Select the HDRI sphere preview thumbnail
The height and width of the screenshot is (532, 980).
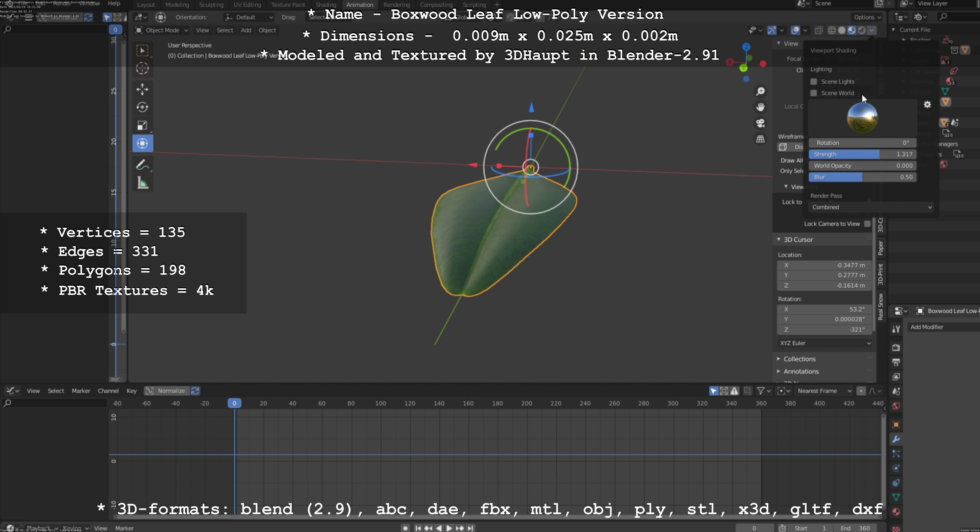coord(862,118)
